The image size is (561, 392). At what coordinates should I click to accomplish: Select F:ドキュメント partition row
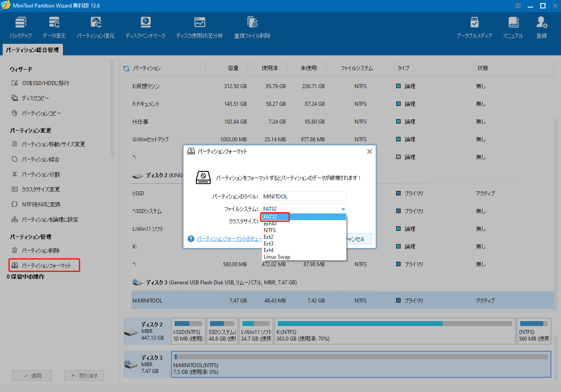tap(342, 104)
